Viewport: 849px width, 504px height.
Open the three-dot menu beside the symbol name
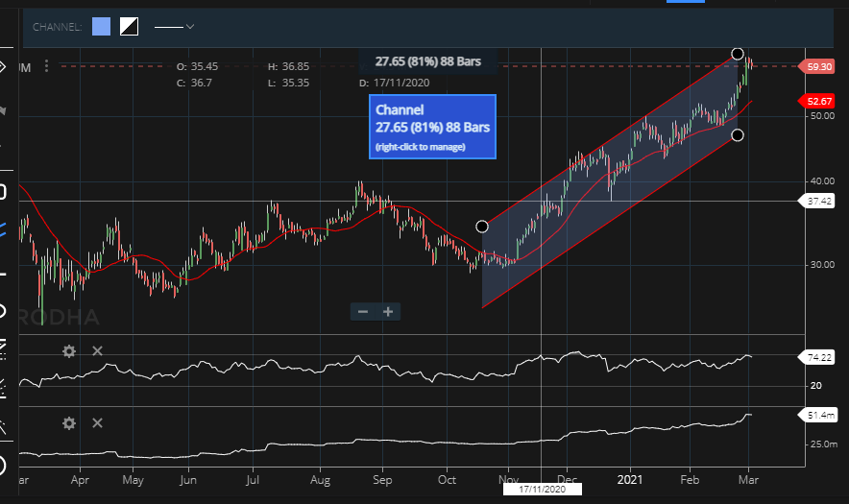46,66
